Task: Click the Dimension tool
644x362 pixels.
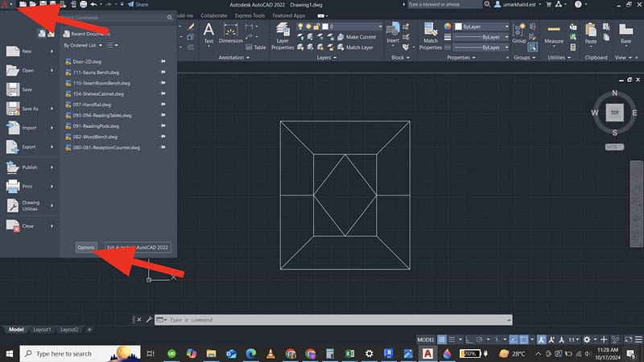Action: pos(230,32)
